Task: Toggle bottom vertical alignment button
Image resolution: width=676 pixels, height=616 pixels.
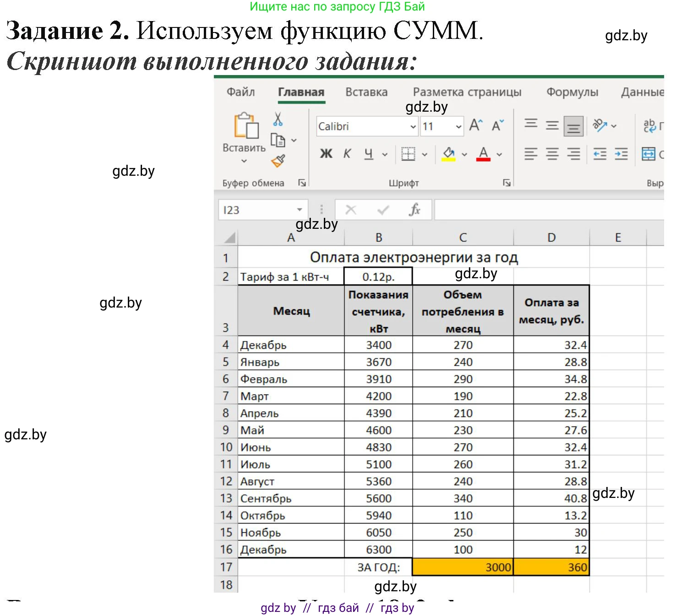Action: (573, 126)
